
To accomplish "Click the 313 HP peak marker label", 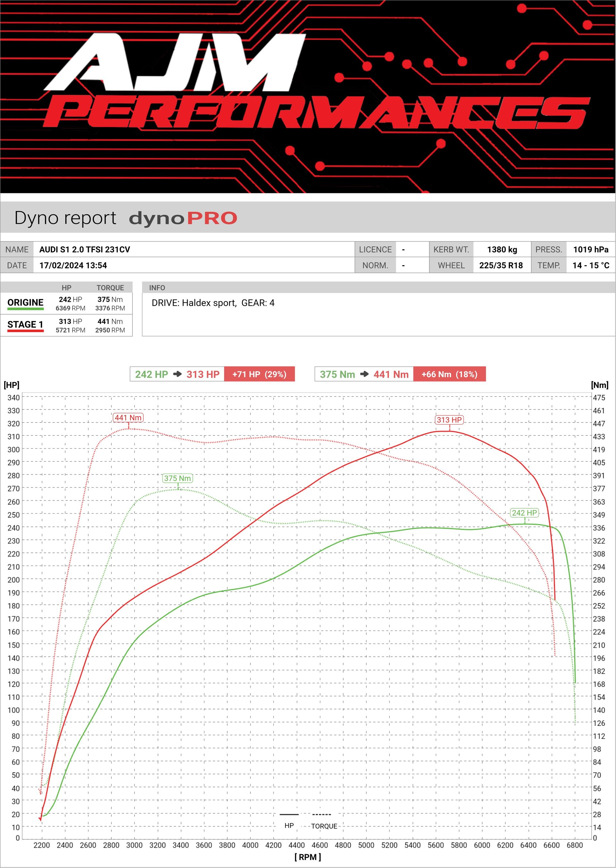I will [449, 420].
